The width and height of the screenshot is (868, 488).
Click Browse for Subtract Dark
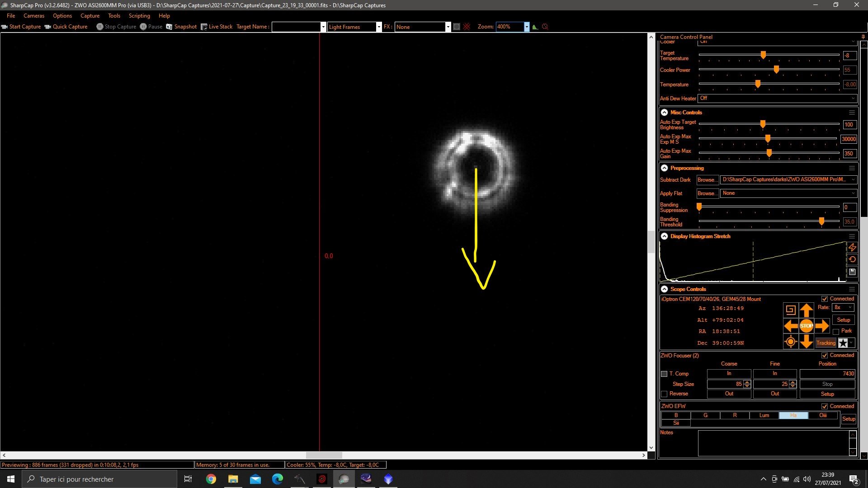pyautogui.click(x=708, y=180)
